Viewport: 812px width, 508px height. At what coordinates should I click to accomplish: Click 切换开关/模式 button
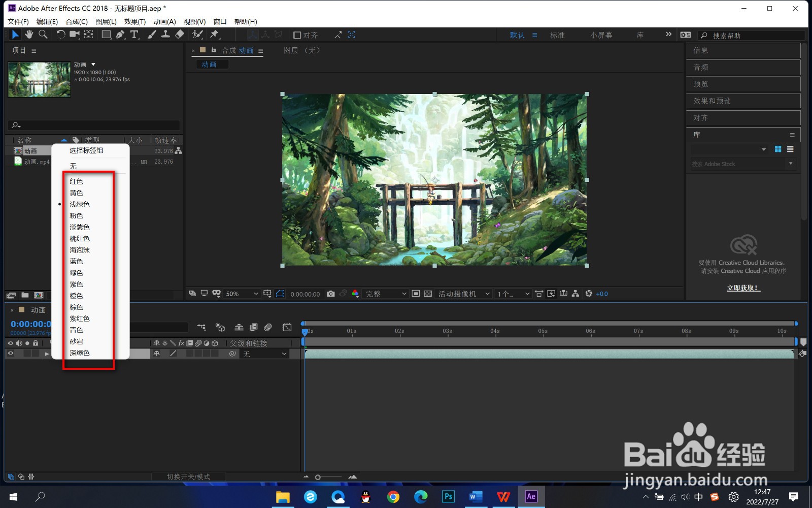pyautogui.click(x=188, y=477)
